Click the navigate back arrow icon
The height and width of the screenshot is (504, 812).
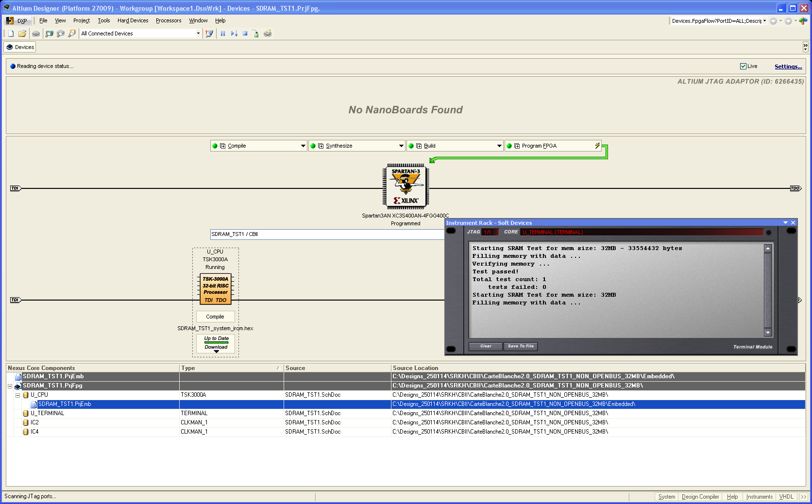point(773,21)
